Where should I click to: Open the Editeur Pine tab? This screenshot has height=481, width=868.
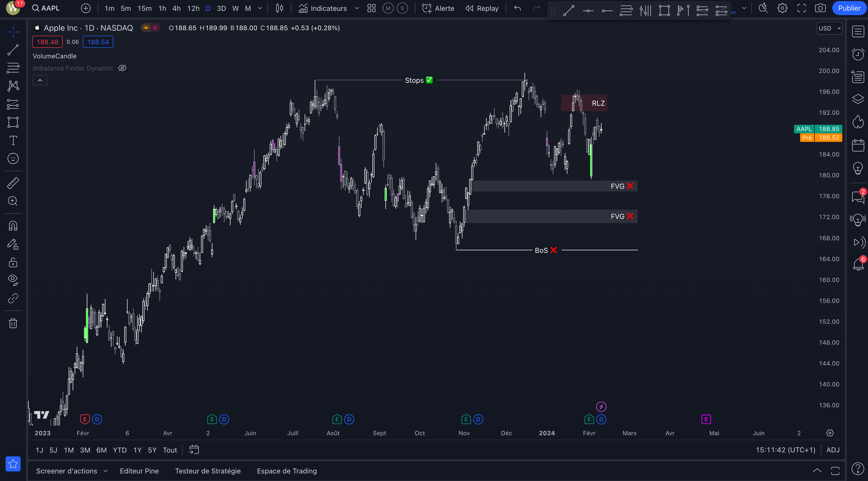[139, 471]
